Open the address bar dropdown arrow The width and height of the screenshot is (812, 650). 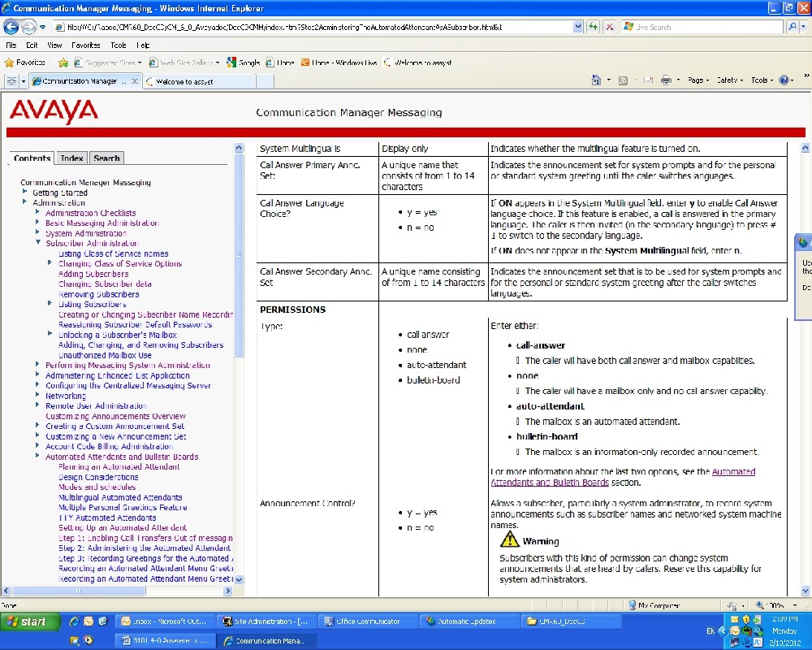coord(578,27)
